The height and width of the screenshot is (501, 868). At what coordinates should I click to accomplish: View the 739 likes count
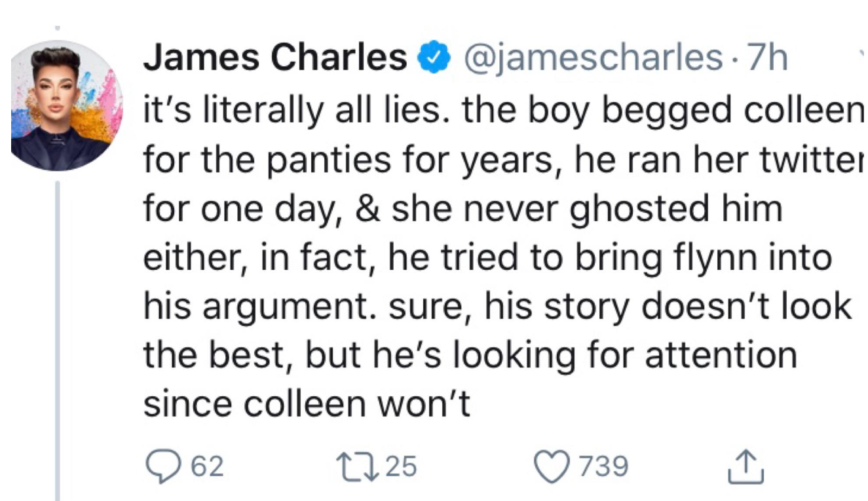(602, 466)
